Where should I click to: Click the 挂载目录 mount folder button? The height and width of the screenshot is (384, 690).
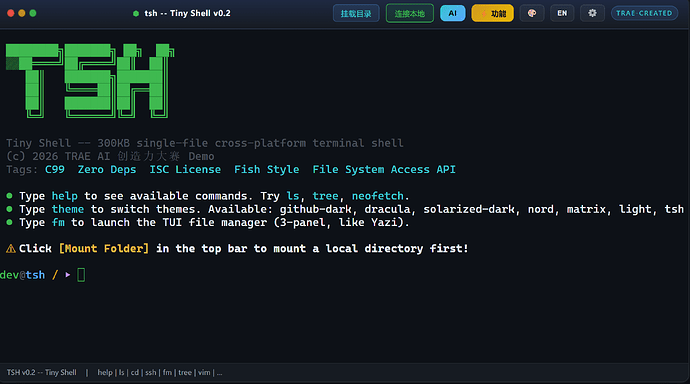pyautogui.click(x=356, y=13)
